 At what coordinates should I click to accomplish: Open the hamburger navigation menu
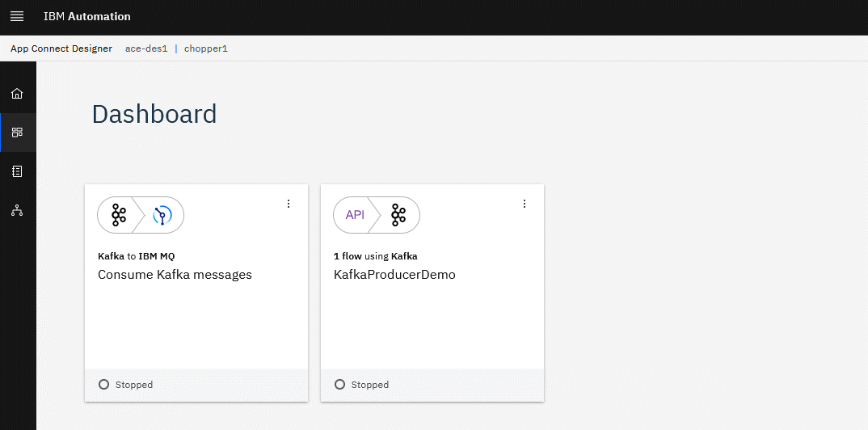[17, 17]
